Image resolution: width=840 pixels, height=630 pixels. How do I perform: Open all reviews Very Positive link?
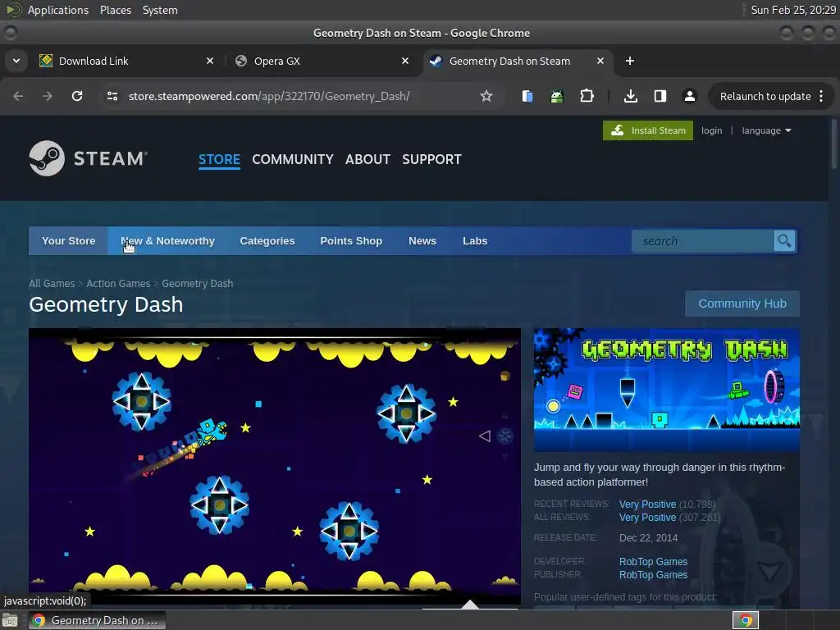pos(647,518)
